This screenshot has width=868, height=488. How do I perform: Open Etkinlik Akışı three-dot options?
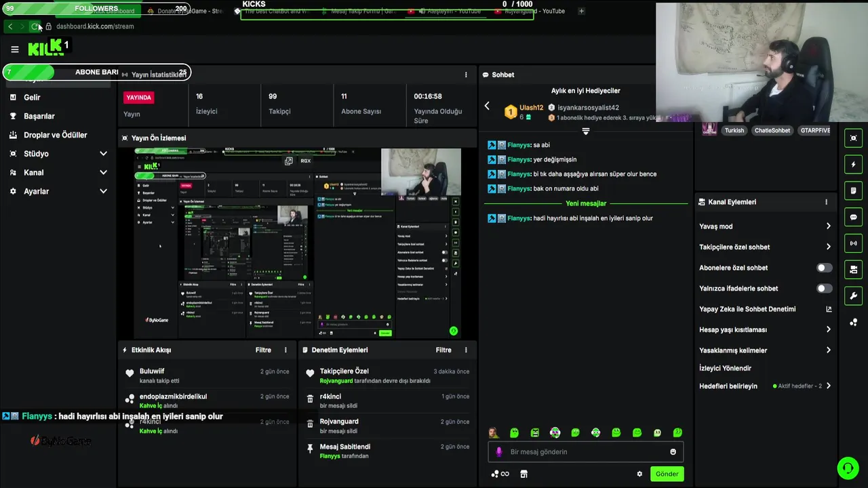285,350
